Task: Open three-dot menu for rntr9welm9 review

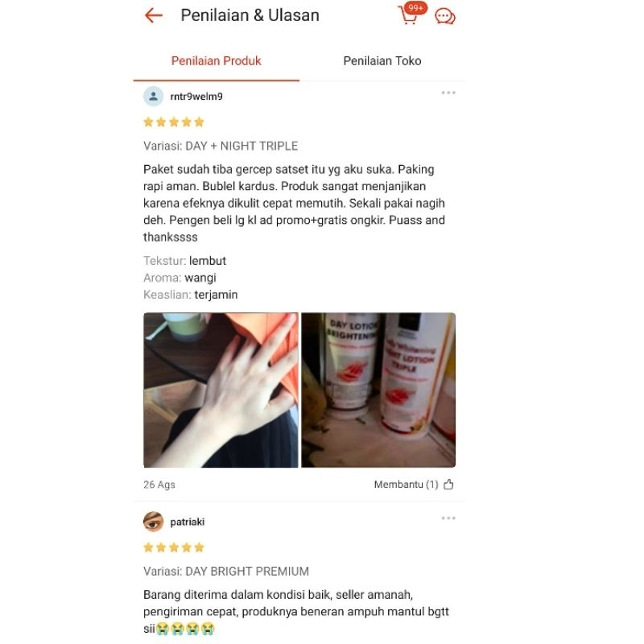Action: coord(448,93)
